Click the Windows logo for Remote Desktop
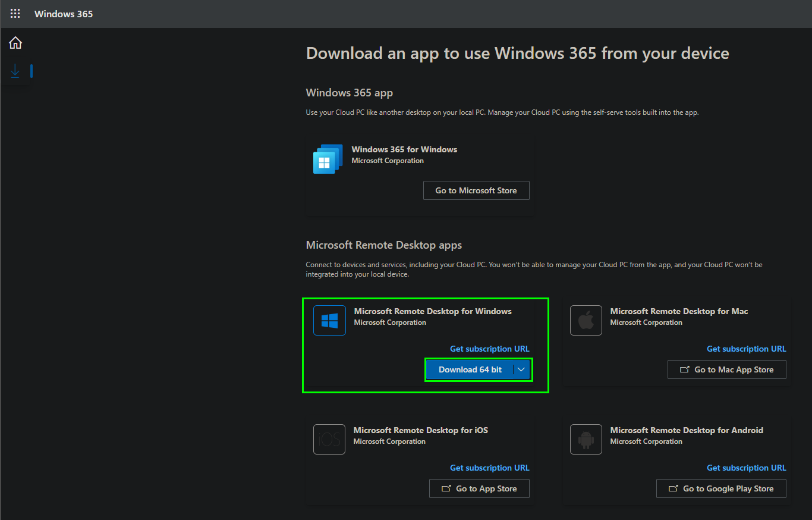The height and width of the screenshot is (520, 812). [x=329, y=321]
